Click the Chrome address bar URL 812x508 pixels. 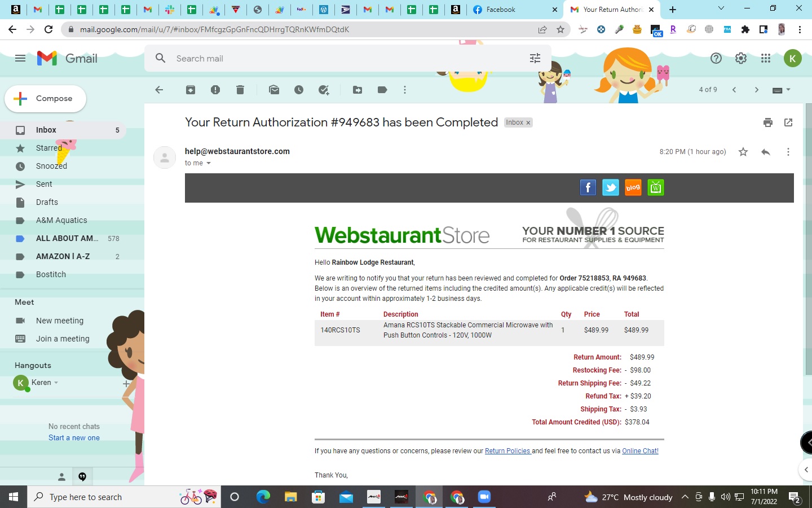214,29
